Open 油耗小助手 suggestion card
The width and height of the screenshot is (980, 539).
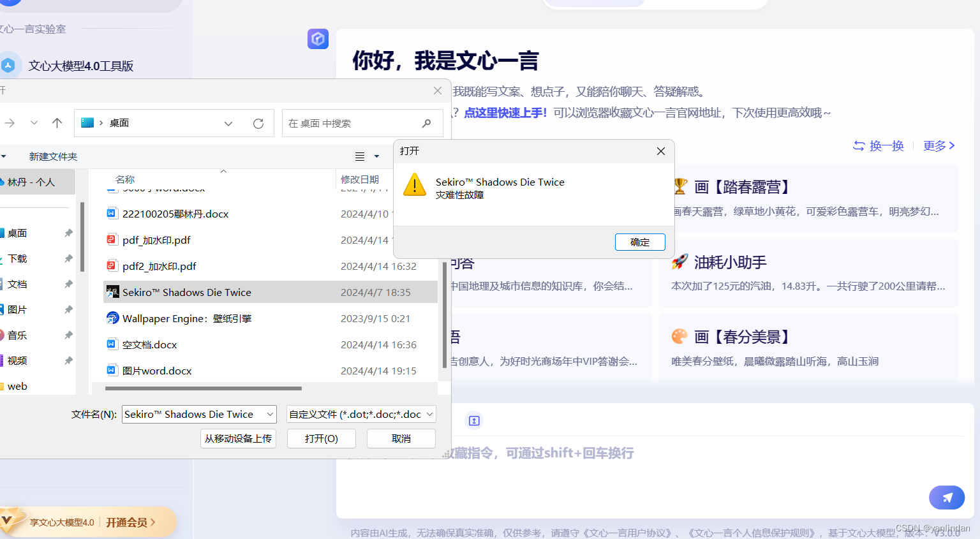tap(808, 273)
